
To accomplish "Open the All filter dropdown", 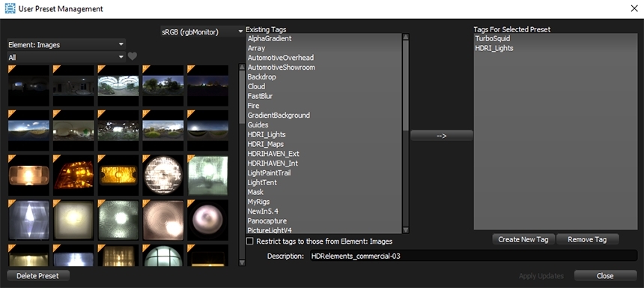I will [x=66, y=57].
